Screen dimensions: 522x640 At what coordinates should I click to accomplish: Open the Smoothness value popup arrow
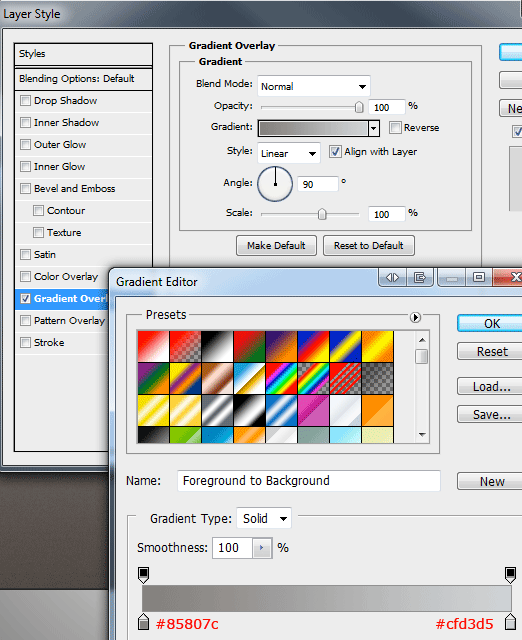(262, 548)
